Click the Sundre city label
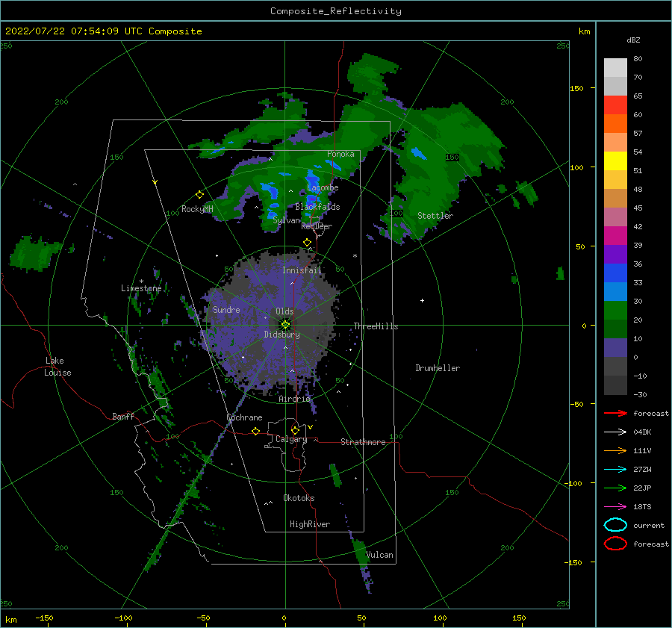The width and height of the screenshot is (672, 628). (x=226, y=310)
